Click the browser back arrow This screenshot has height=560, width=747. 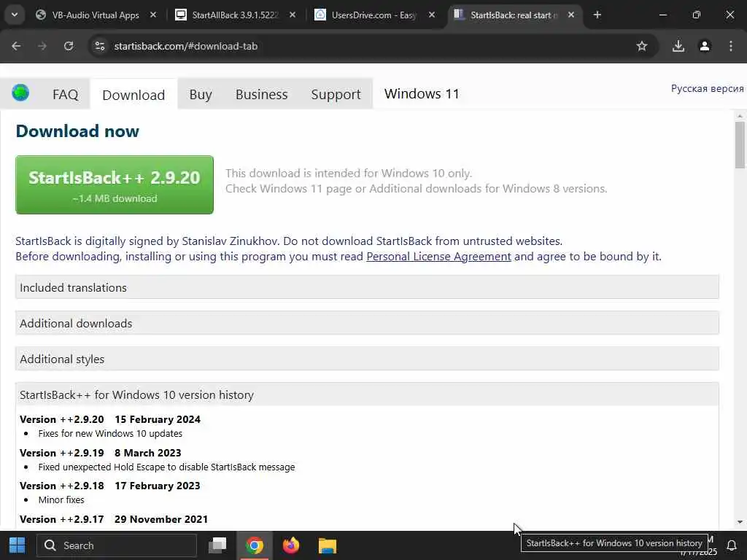coord(16,46)
